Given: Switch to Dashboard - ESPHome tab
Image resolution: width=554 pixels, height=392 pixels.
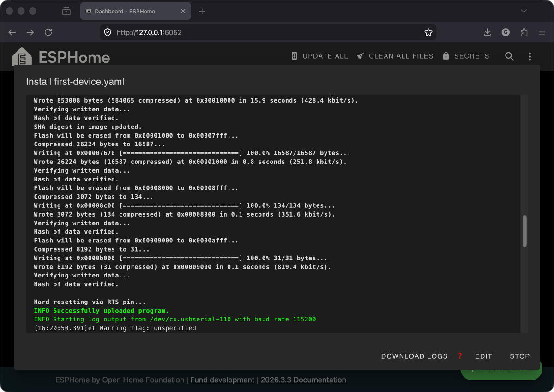Looking at the screenshot, I should (136, 11).
